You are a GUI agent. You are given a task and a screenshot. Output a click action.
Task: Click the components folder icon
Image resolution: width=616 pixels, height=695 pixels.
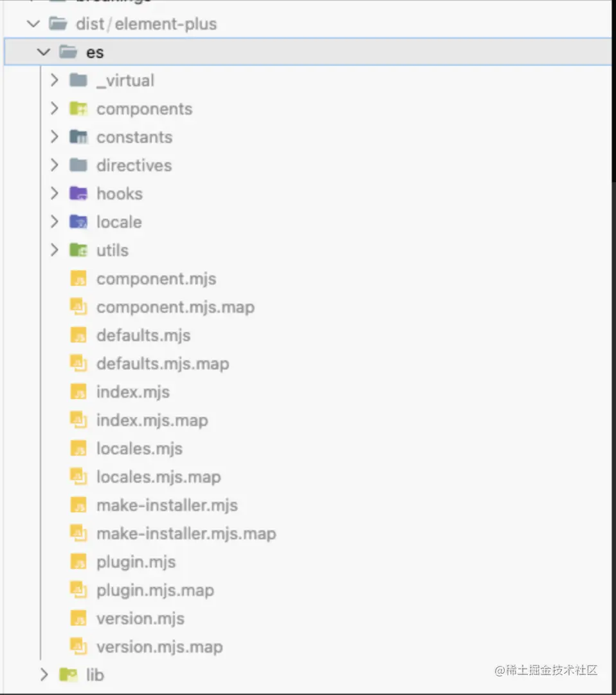coord(78,109)
